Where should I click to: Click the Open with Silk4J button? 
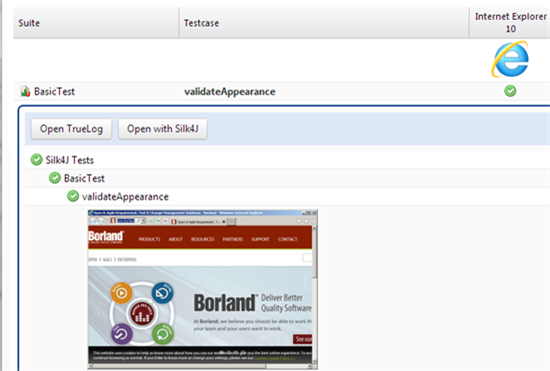click(x=163, y=129)
